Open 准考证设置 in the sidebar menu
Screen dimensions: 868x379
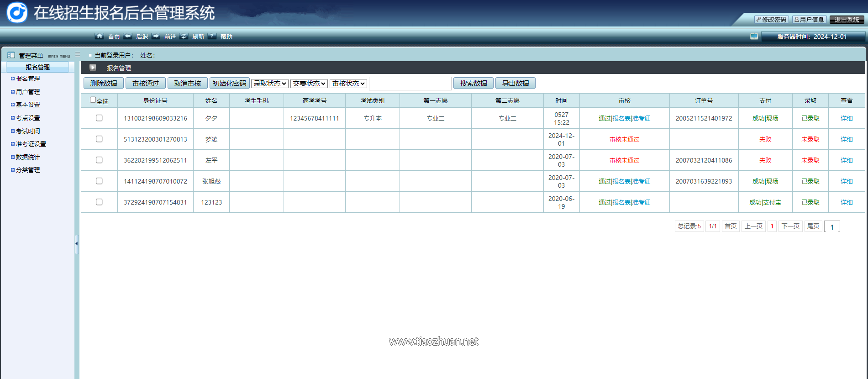click(31, 144)
